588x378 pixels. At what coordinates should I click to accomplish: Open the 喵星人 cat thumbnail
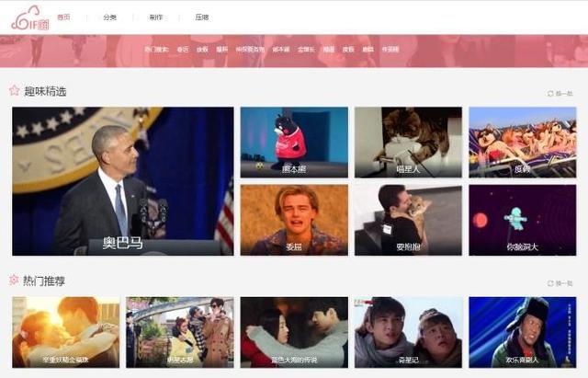[408, 143]
